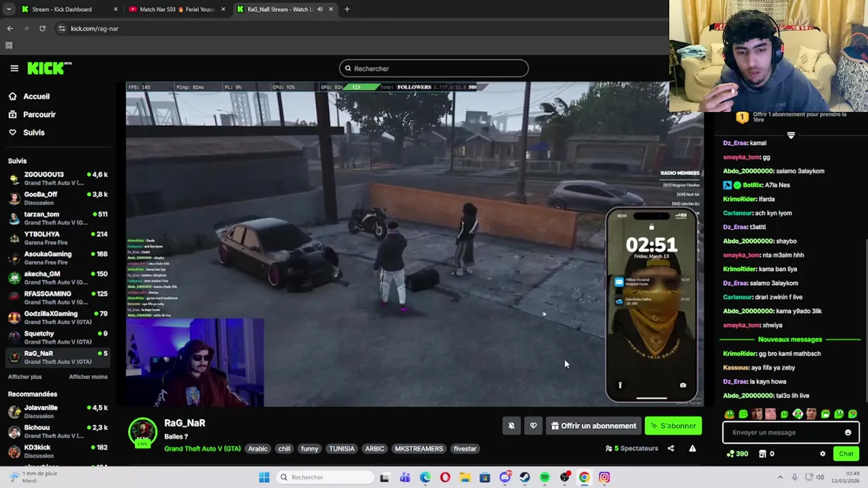Click the Windows taskbar Rechercher search box
The height and width of the screenshot is (488, 868).
pos(325,477)
